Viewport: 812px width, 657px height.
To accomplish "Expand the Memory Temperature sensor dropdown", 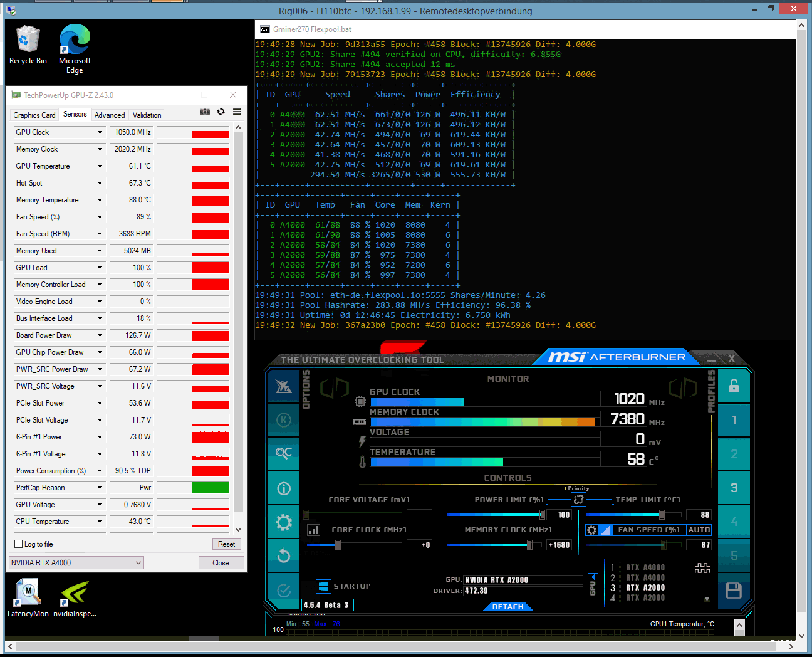I will (x=100, y=200).
